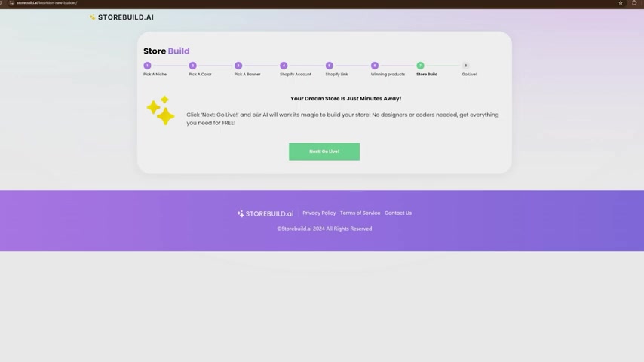Click the yellow sparkle stars icon
This screenshot has height=362, width=644.
pyautogui.click(x=160, y=111)
